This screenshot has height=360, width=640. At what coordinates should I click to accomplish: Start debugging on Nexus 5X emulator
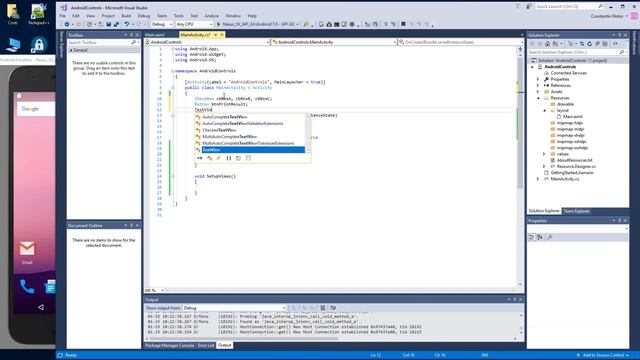[257, 24]
